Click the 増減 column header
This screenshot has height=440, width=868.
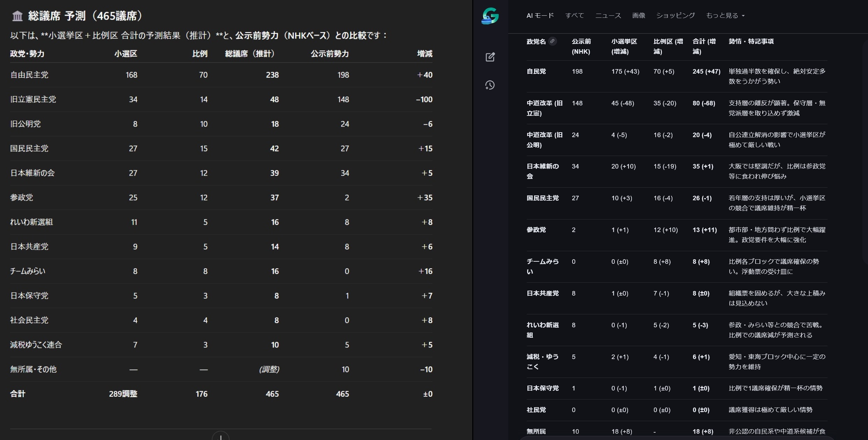(424, 54)
